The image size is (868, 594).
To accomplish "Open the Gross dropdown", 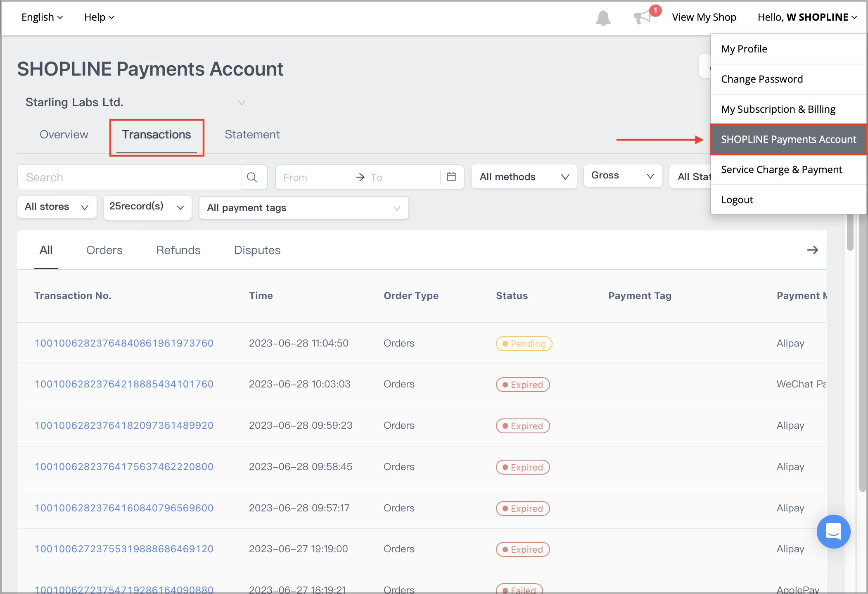I will (623, 176).
